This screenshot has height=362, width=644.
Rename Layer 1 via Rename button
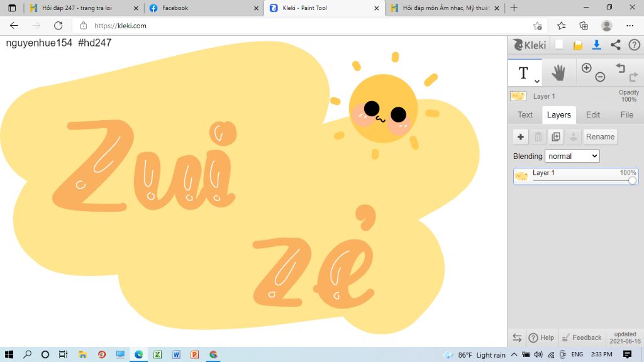pos(600,136)
